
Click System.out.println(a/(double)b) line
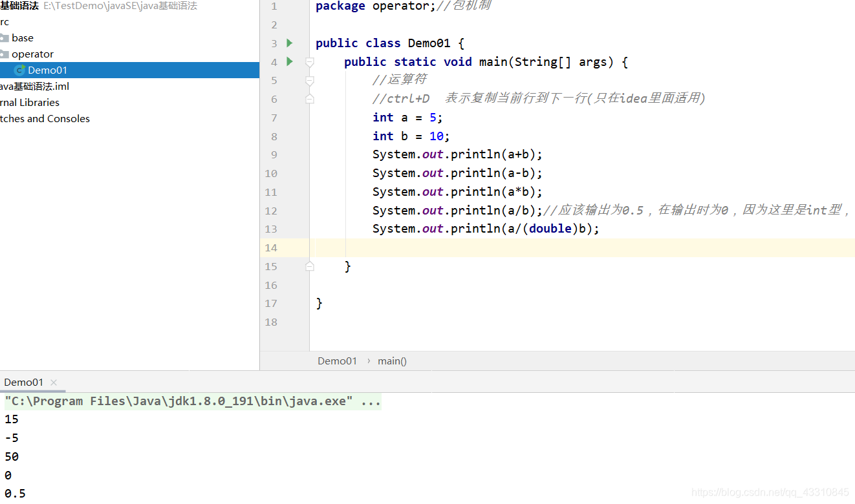coord(486,229)
